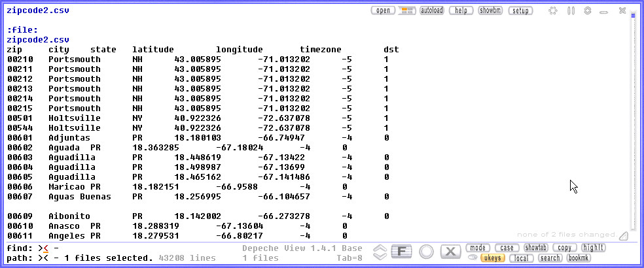The width and height of the screenshot is (644, 268).
Task: Toggle the ukeys option
Action: (492, 258)
